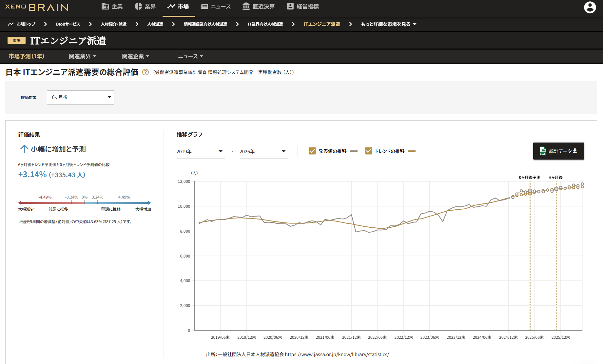Open ニュース via the newspaper icon

[x=205, y=6]
